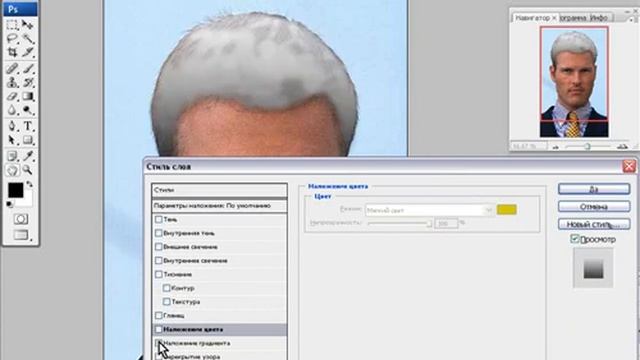640x360 pixels.
Task: Enable the Наложение цвета checkbox
Action: (159, 329)
